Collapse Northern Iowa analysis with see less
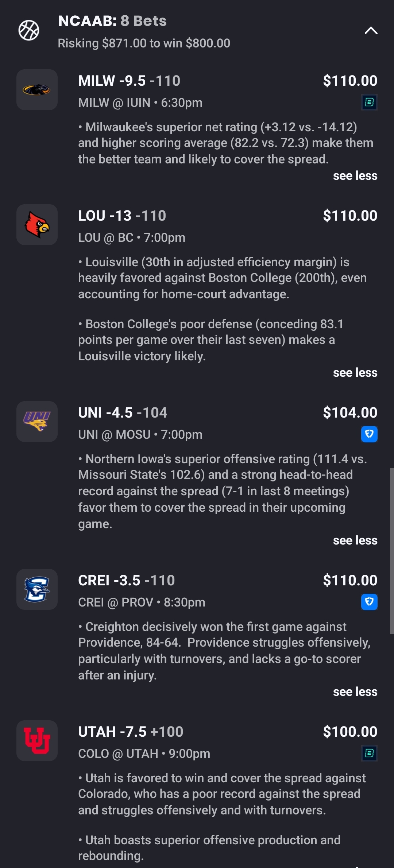 coord(355,540)
